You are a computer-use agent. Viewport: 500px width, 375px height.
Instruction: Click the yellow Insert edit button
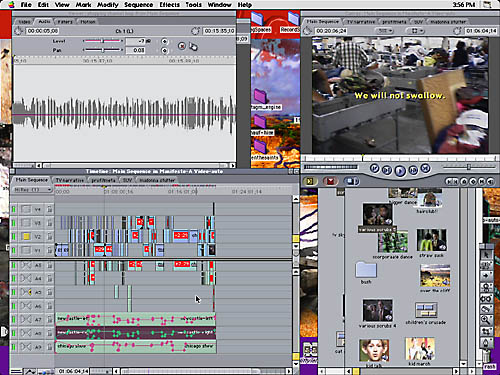[x=310, y=181]
